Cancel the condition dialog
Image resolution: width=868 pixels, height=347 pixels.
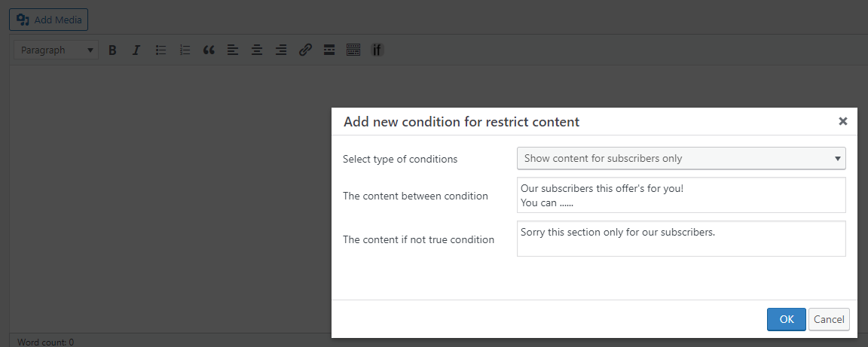[829, 319]
